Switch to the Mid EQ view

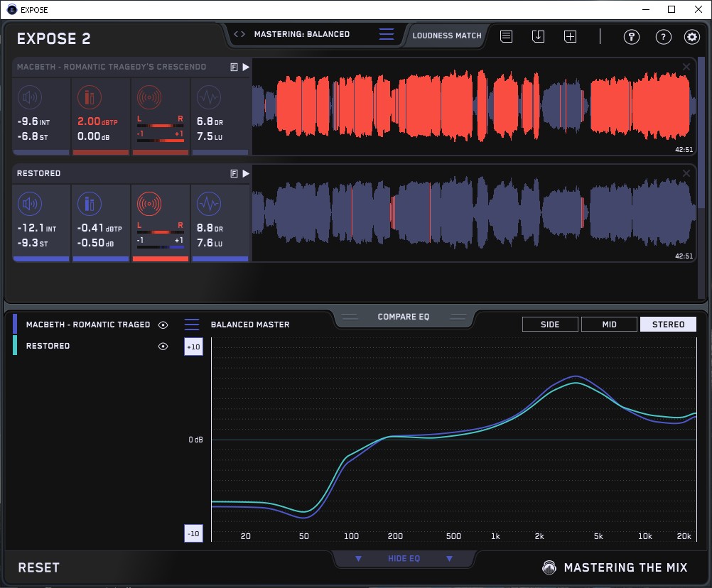[609, 325]
